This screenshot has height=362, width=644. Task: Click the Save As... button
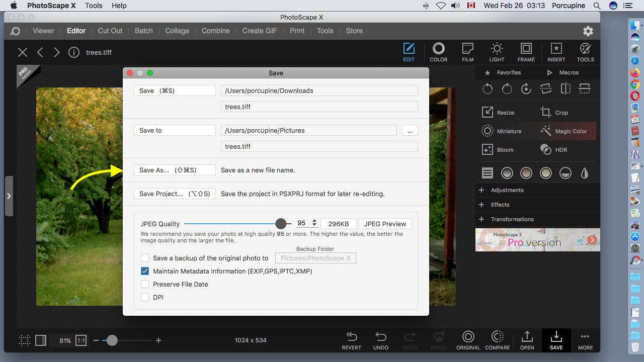[175, 170]
